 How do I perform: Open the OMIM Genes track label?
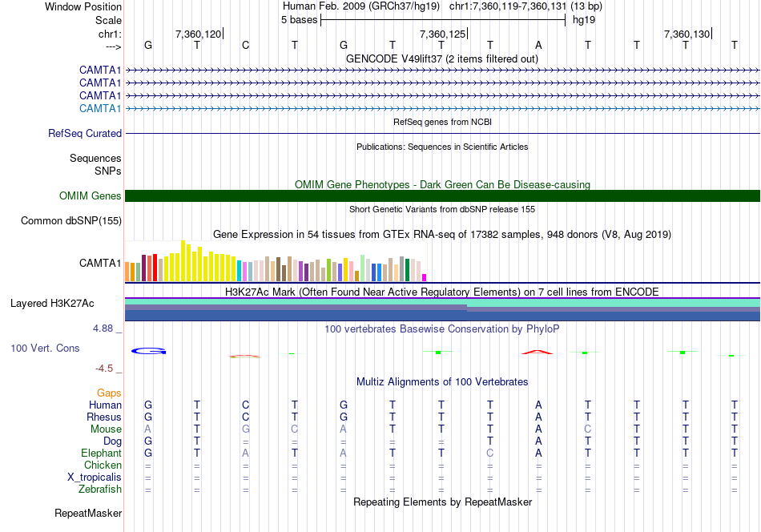(x=91, y=196)
